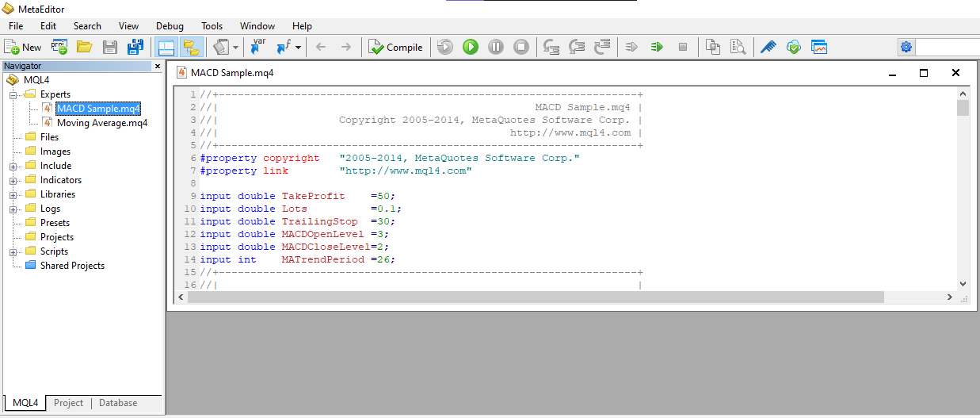Select the Images folder

pyautogui.click(x=55, y=151)
